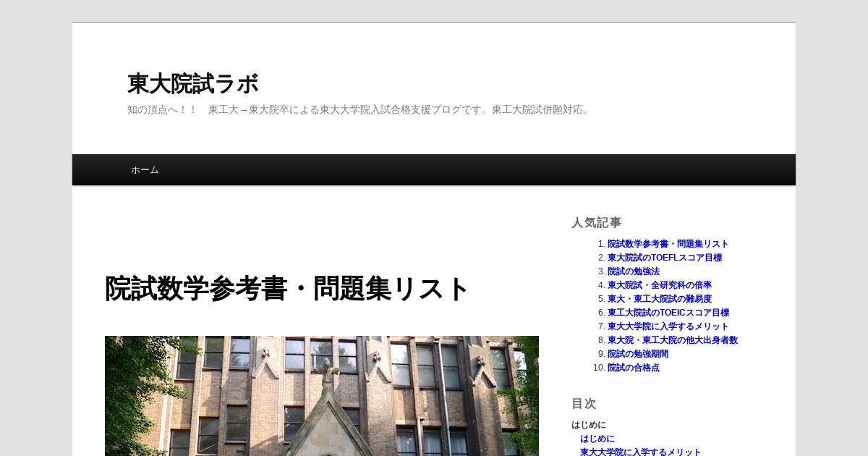
Task: Select the ホーム menu item
Action: tap(145, 170)
